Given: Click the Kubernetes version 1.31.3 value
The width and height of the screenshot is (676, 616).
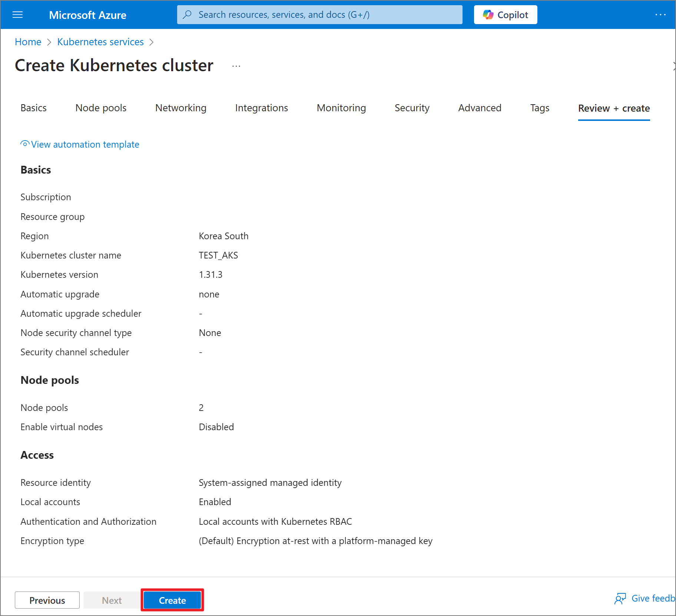Looking at the screenshot, I should [x=211, y=275].
